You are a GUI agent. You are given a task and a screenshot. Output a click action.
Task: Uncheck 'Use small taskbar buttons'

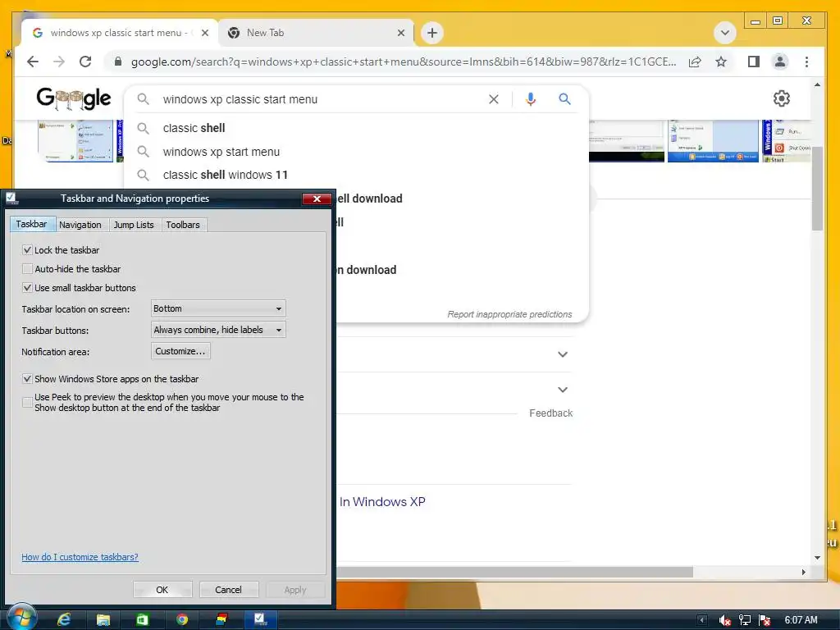click(x=27, y=288)
